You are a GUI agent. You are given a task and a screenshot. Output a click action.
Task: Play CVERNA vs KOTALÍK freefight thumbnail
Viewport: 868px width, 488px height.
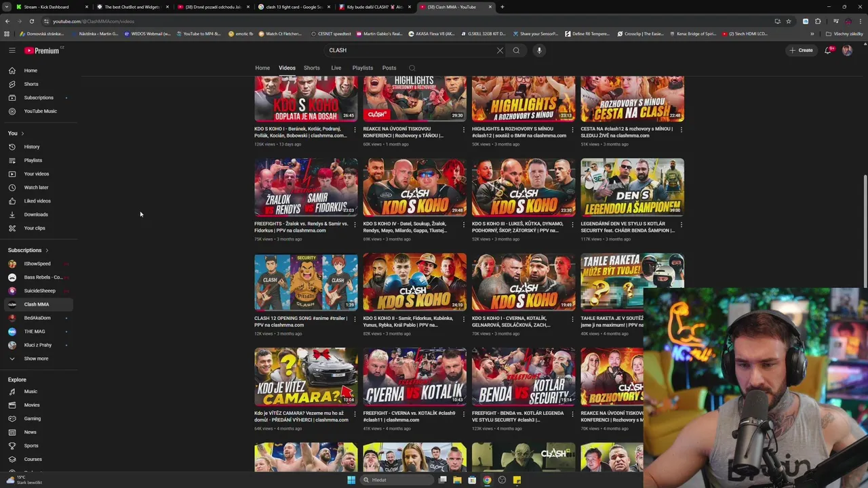414,377
